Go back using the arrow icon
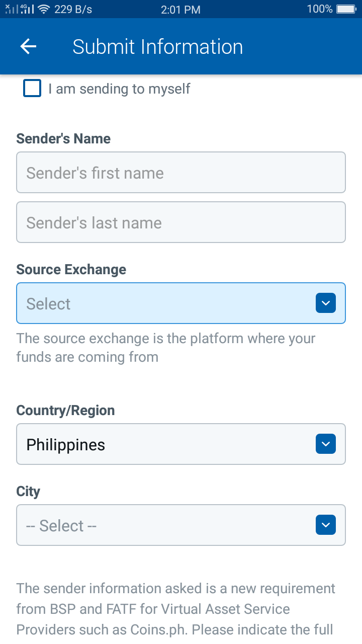Screen dimensions: 362x644 tap(29, 46)
